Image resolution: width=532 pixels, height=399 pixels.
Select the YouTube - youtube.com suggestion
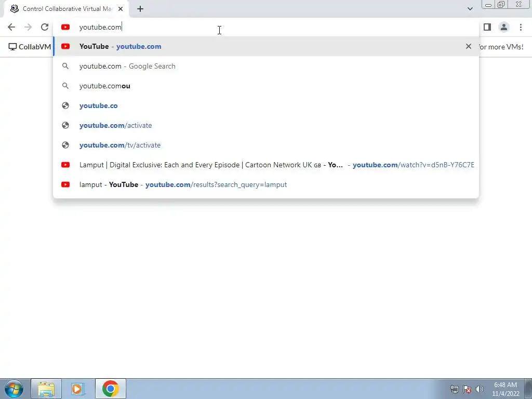[266, 46]
